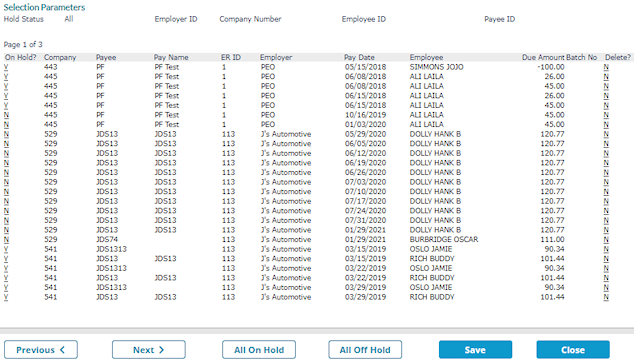Click the Delete? column header
The height and width of the screenshot is (362, 634).
point(617,57)
